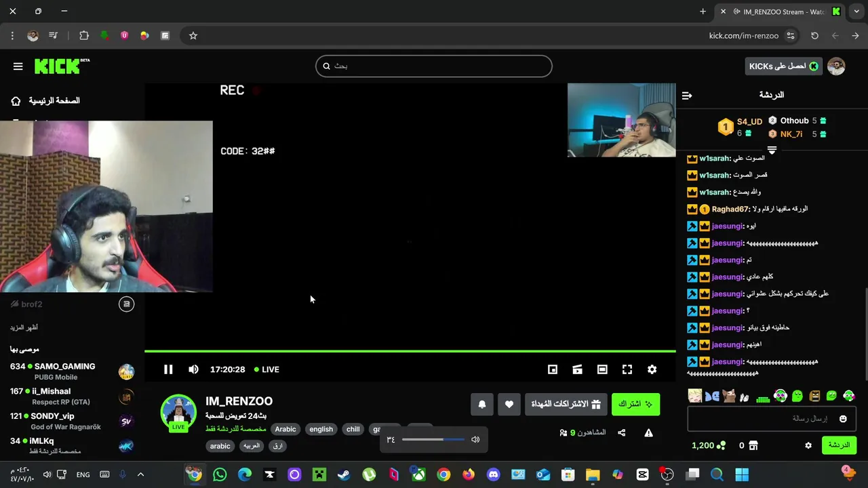Click the IM_RENZOO channel avatar

coord(178,413)
